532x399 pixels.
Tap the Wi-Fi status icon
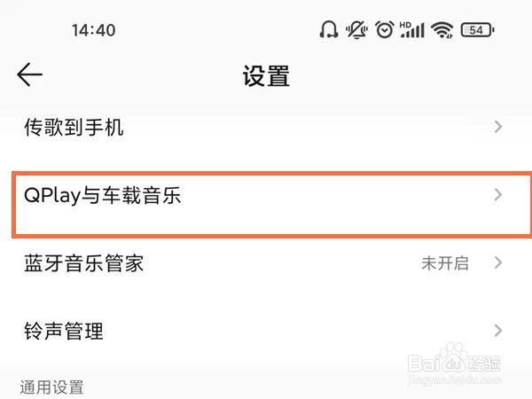[x=442, y=30]
